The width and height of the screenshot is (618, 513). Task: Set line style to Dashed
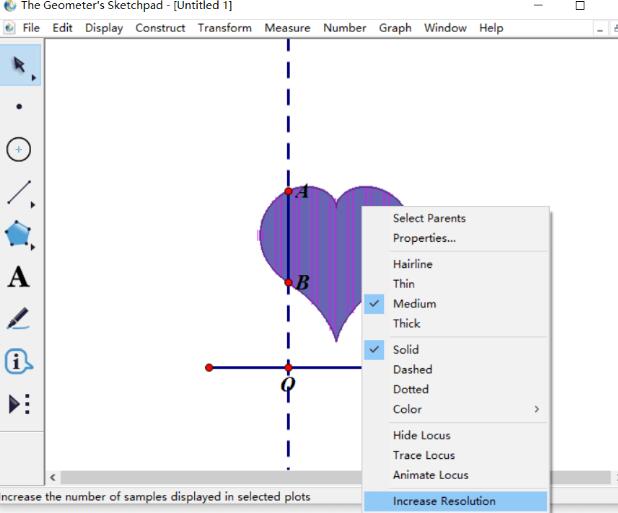point(456,369)
